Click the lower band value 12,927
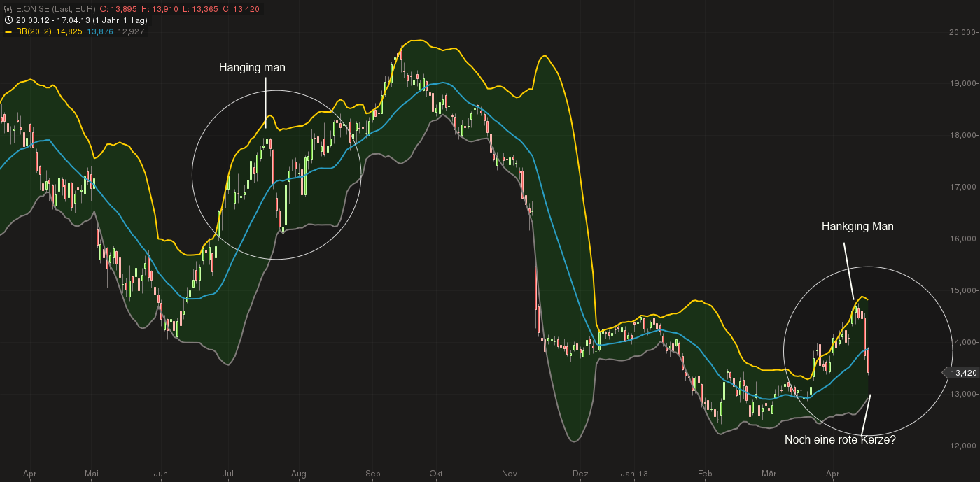This screenshot has width=980, height=482. (x=132, y=31)
